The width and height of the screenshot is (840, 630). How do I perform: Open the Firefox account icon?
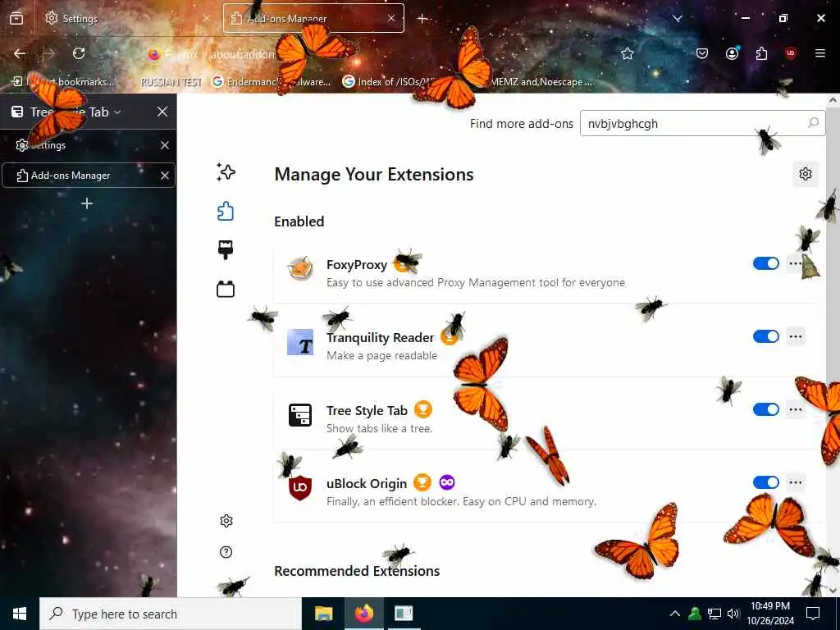(x=732, y=53)
